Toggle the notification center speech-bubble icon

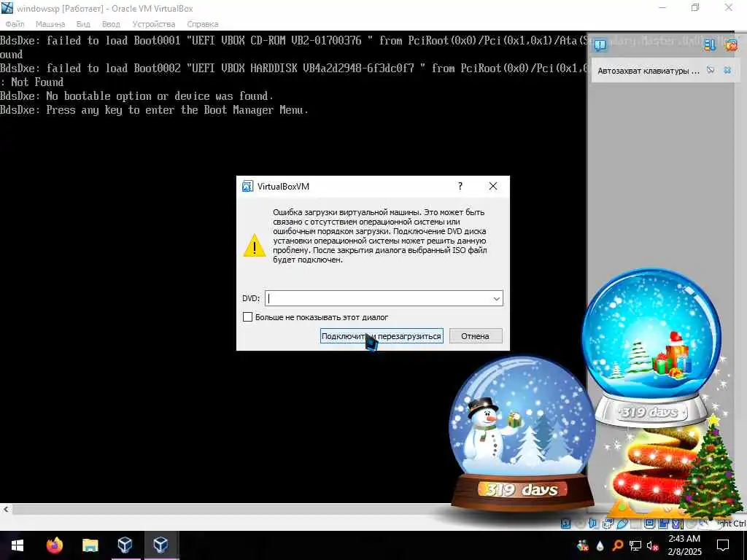(x=600, y=44)
